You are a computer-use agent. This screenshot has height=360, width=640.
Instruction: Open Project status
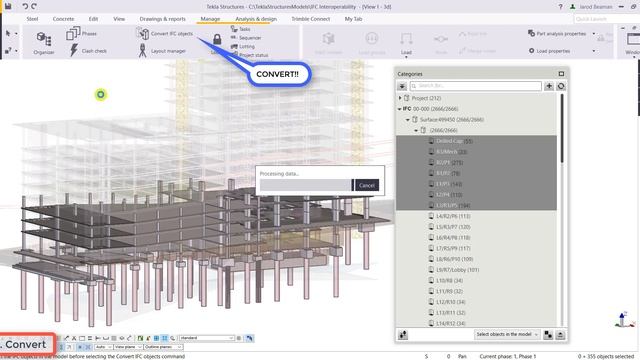[249, 55]
